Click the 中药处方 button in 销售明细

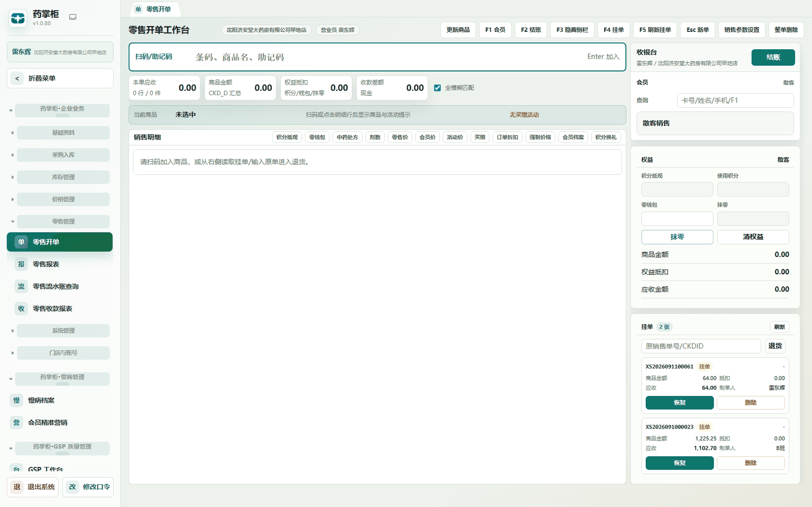348,137
